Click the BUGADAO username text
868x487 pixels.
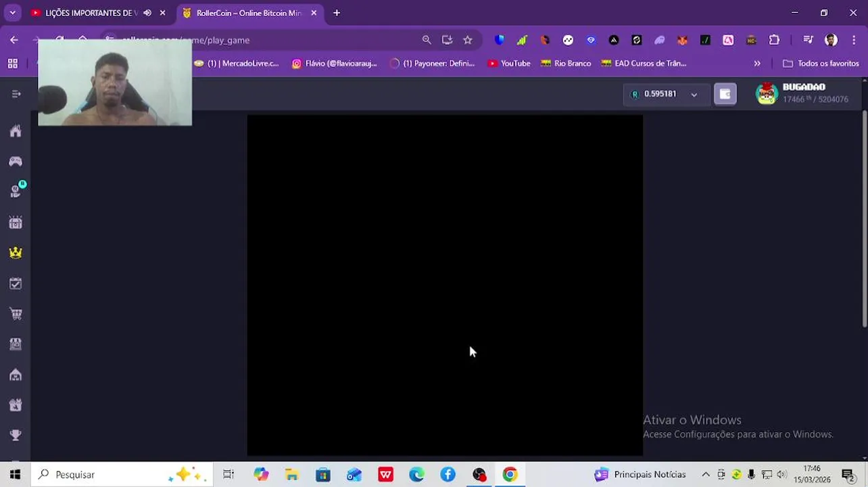804,87
